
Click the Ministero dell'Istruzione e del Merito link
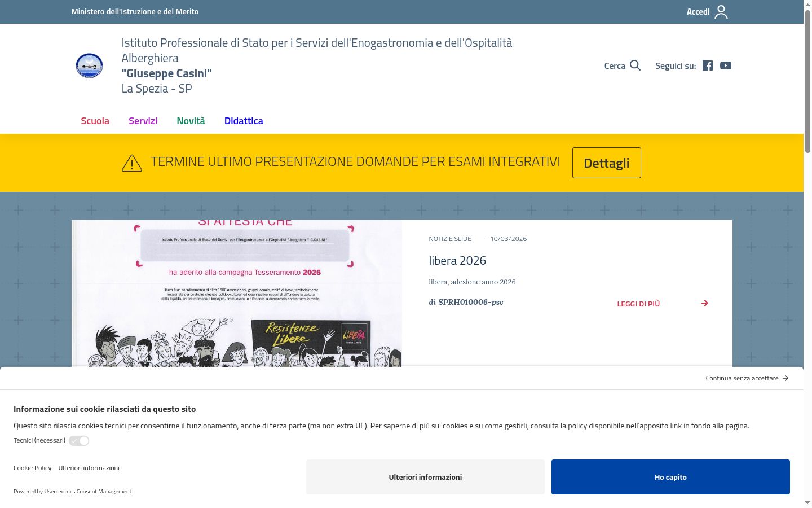[135, 11]
